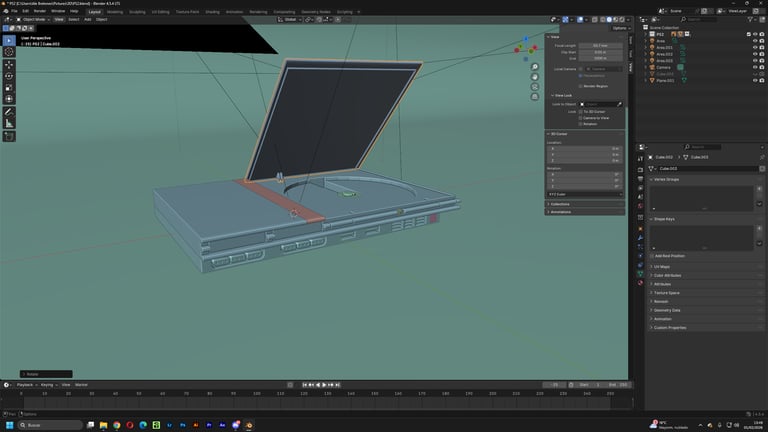The width and height of the screenshot is (768, 432).
Task: Enable the Render Region checkbox
Action: click(580, 86)
